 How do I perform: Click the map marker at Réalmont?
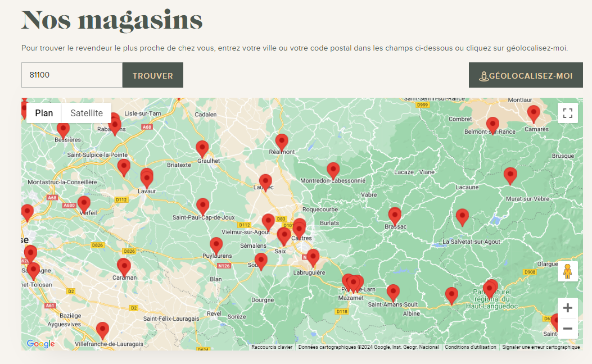(282, 142)
